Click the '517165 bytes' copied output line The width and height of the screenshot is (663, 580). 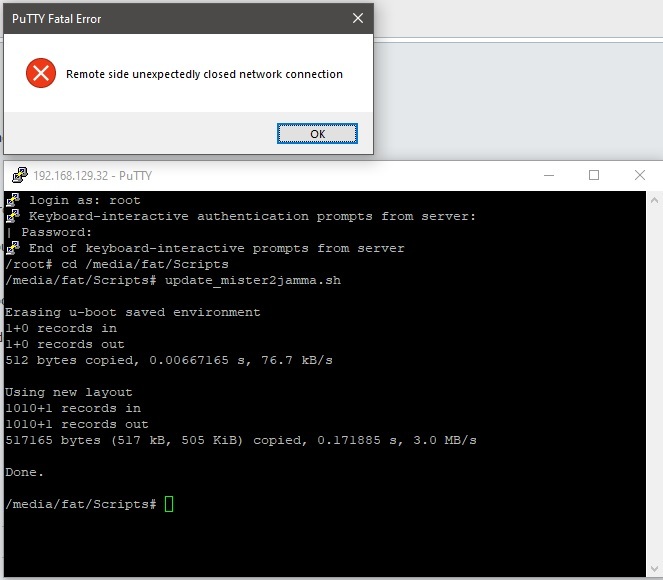(x=241, y=440)
